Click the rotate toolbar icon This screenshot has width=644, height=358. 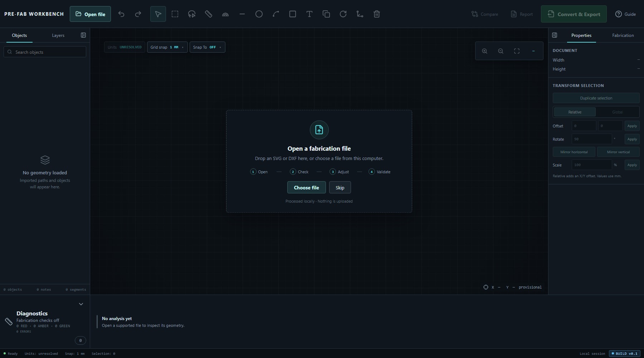(343, 14)
